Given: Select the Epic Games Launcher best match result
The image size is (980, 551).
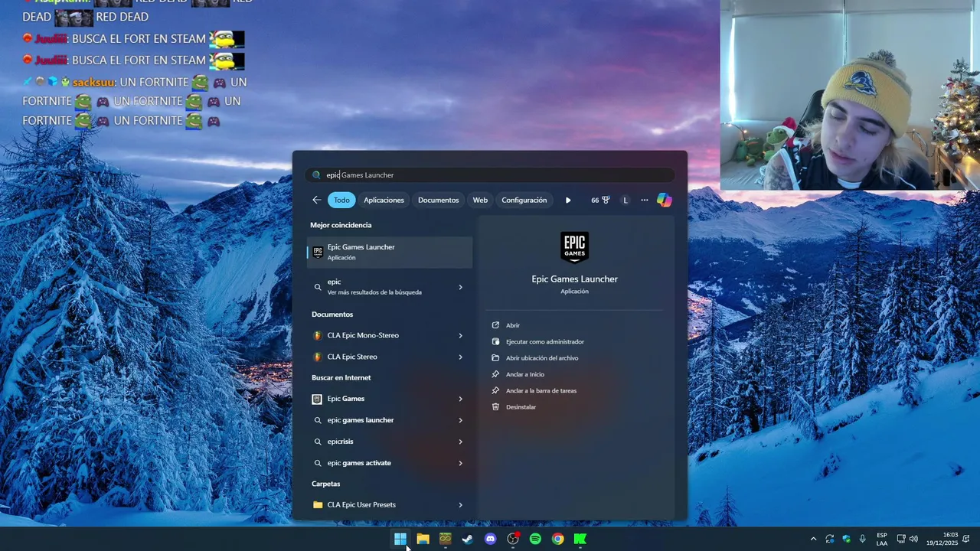Looking at the screenshot, I should pyautogui.click(x=390, y=252).
